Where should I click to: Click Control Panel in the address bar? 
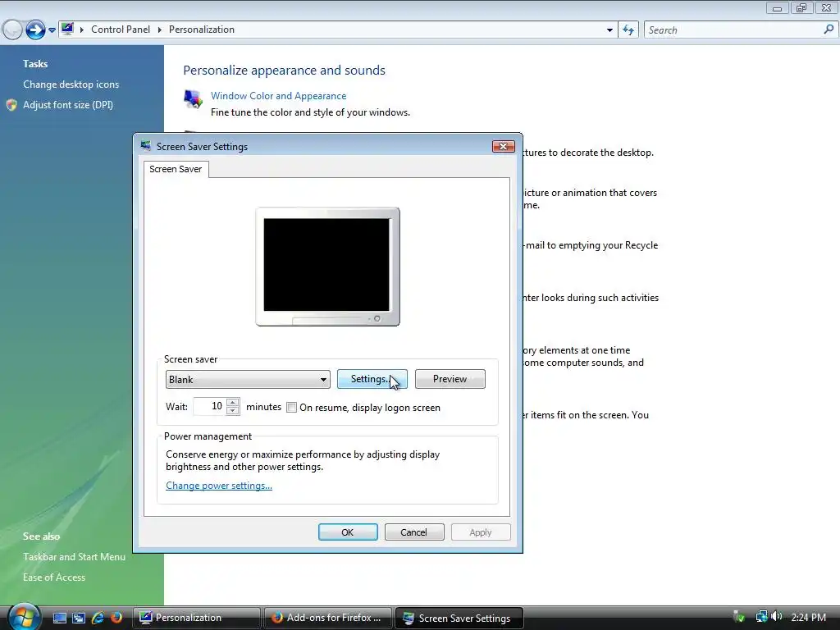pyautogui.click(x=121, y=30)
